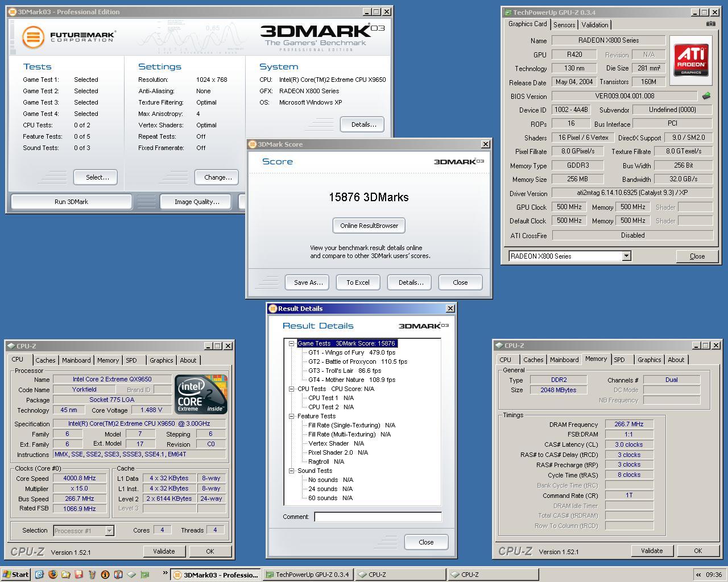Click the ATI Radeon graphics logo

point(691,60)
